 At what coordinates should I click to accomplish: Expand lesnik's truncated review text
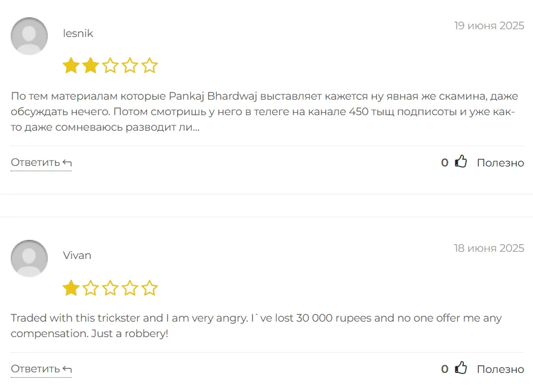[196, 128]
